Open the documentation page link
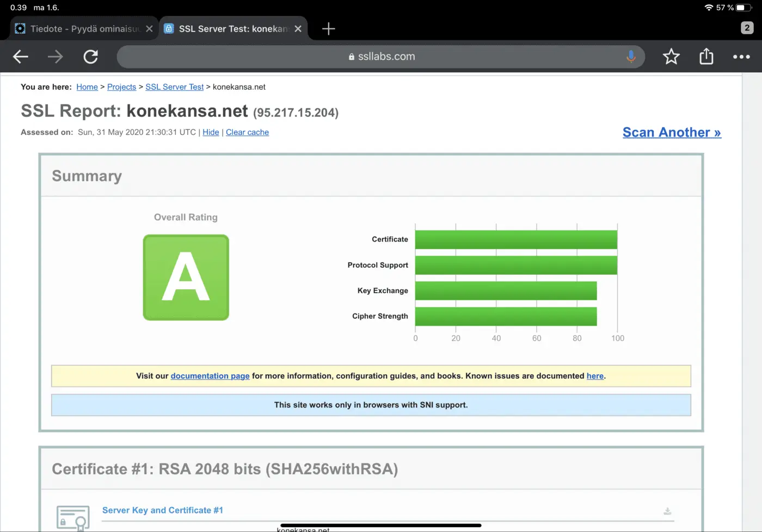Image resolution: width=762 pixels, height=532 pixels. point(210,376)
